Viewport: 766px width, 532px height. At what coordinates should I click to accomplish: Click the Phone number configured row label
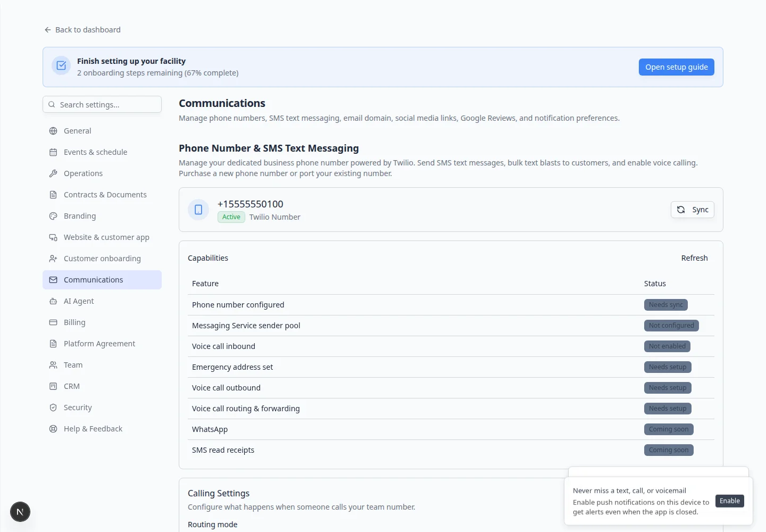point(238,305)
